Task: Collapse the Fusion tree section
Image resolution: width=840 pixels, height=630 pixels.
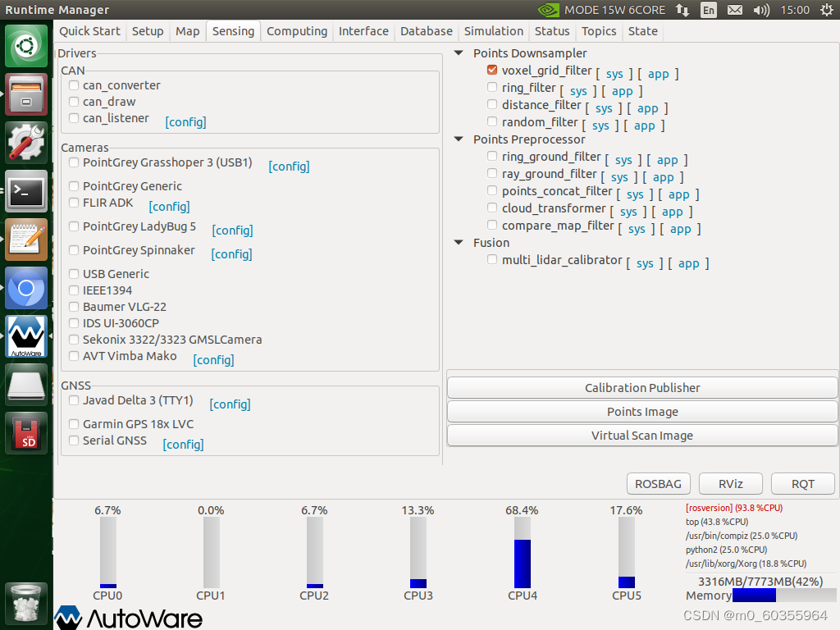Action: tap(459, 242)
